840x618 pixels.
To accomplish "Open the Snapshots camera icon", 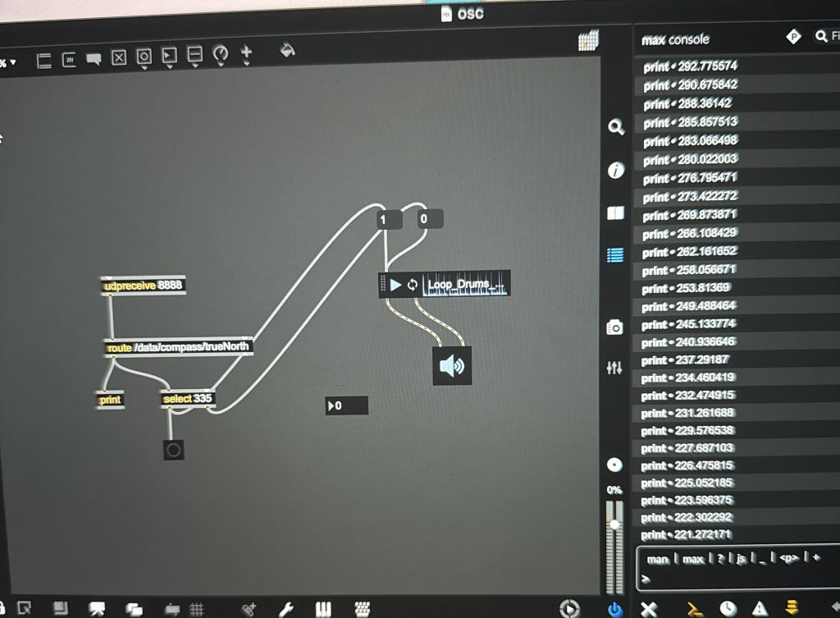I will point(614,327).
